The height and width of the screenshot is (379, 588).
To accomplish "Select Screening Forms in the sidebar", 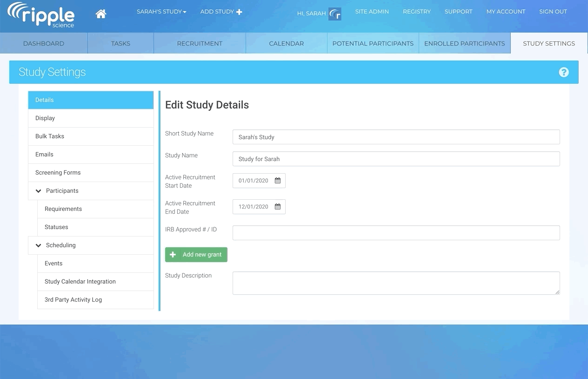I will [58, 173].
